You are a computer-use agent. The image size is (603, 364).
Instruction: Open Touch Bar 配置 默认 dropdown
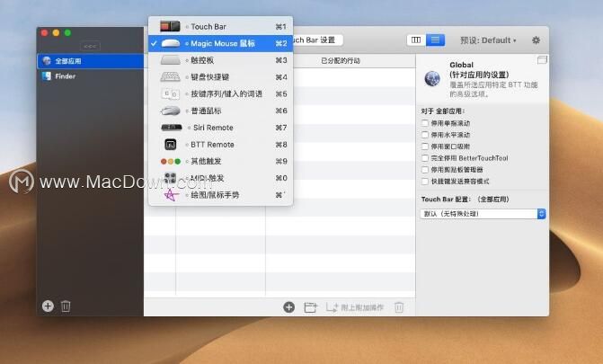[483, 214]
